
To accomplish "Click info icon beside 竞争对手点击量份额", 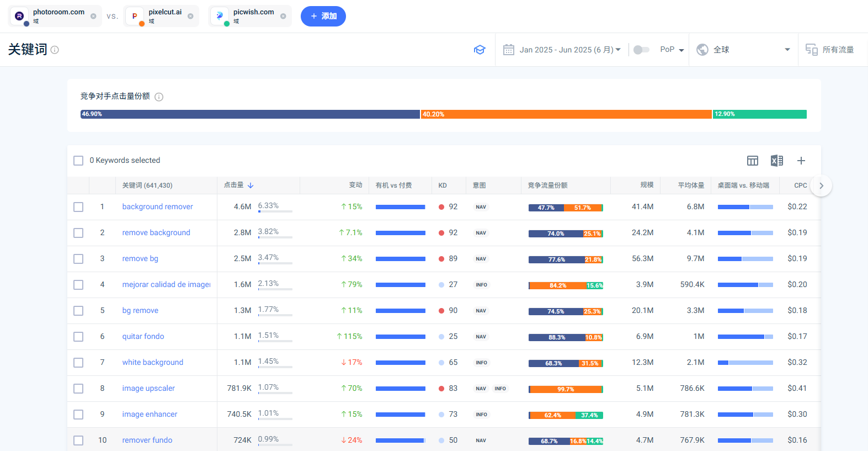I will point(159,97).
